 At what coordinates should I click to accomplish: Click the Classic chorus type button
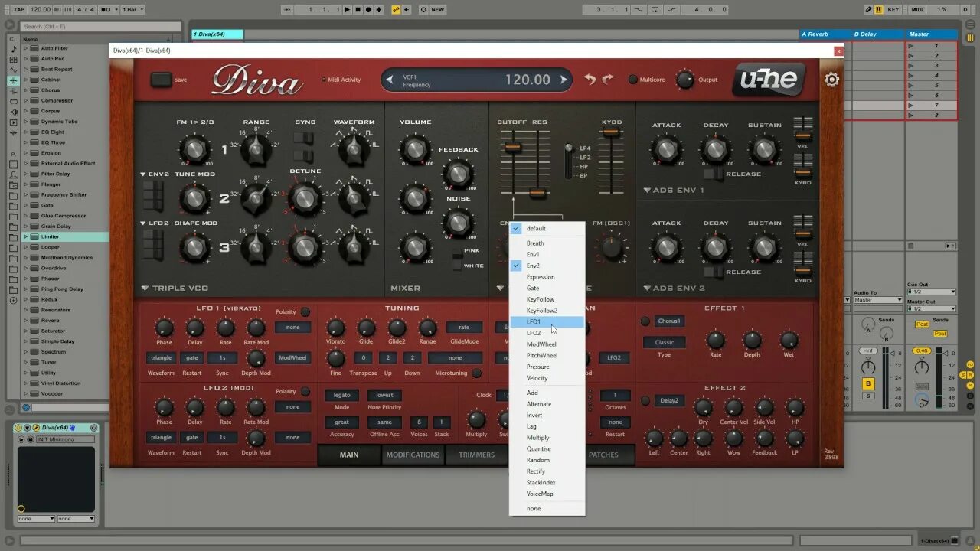coord(664,342)
